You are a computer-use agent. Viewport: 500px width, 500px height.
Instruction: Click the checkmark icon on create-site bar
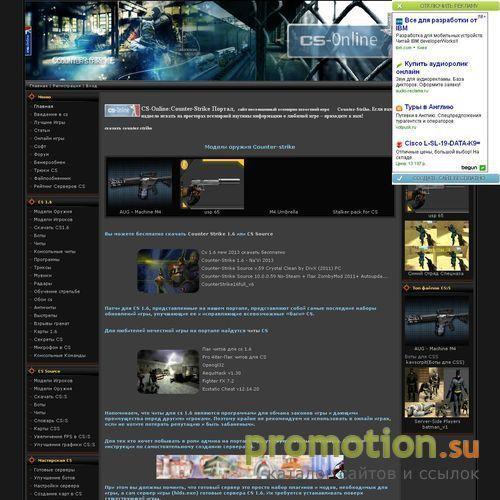click(399, 178)
